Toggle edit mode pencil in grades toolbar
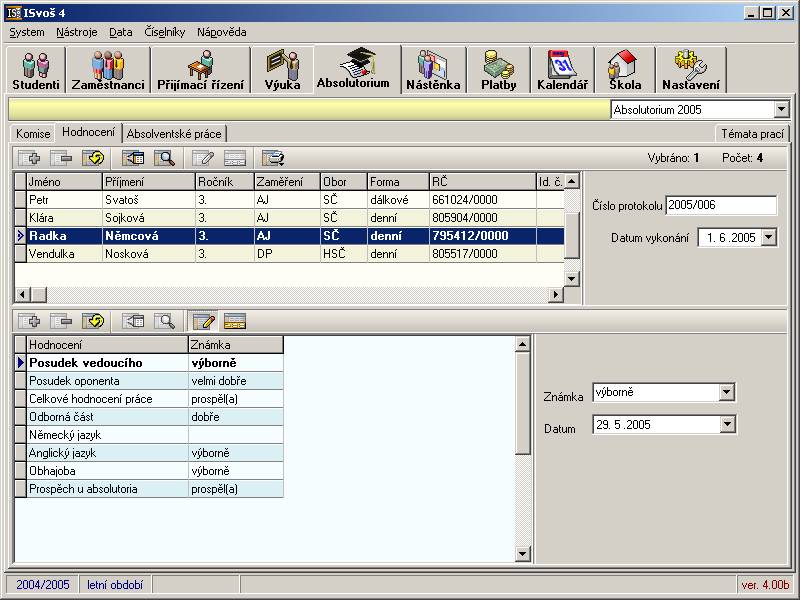 click(x=203, y=321)
